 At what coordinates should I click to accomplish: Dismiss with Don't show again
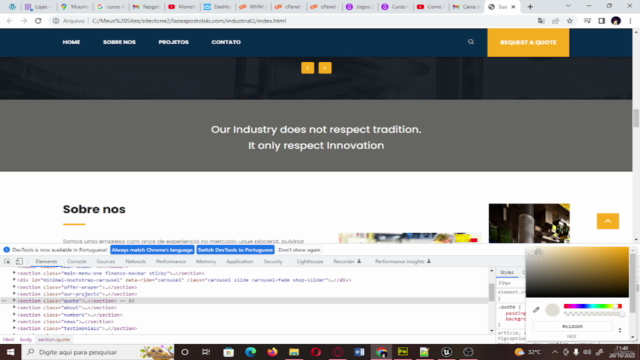click(299, 250)
